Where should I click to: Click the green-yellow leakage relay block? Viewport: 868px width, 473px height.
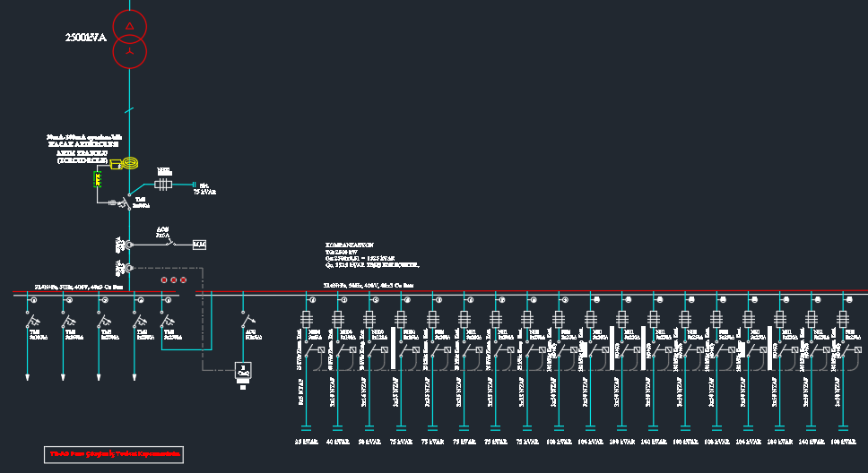pos(99,181)
